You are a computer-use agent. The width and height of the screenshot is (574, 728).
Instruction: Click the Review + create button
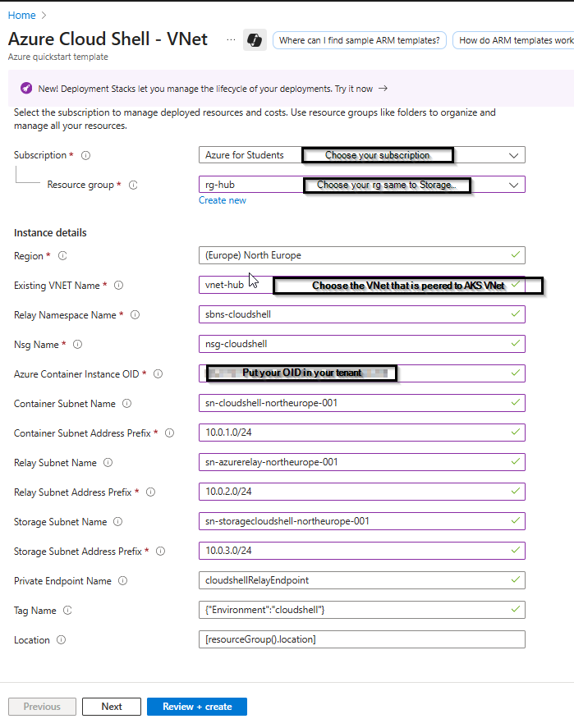[x=197, y=707]
